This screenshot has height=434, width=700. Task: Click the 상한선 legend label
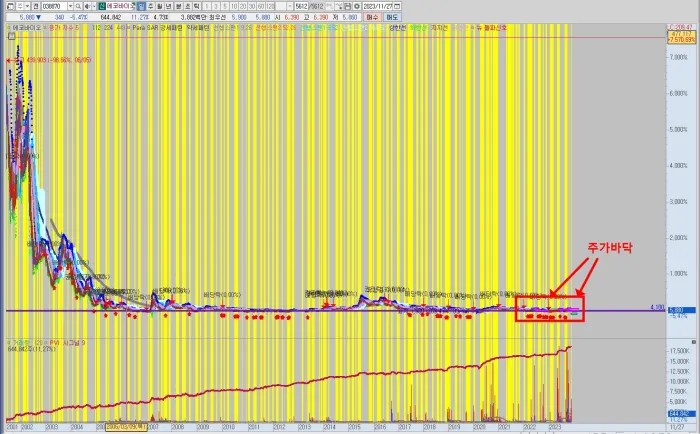(398, 27)
